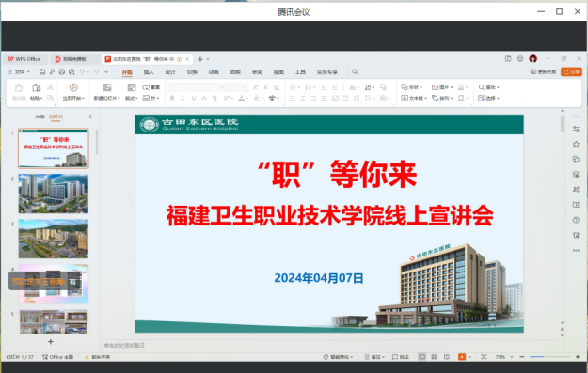Click the print icon in quick access toolbar
Screen dimensions: 588x373
coord(62,72)
